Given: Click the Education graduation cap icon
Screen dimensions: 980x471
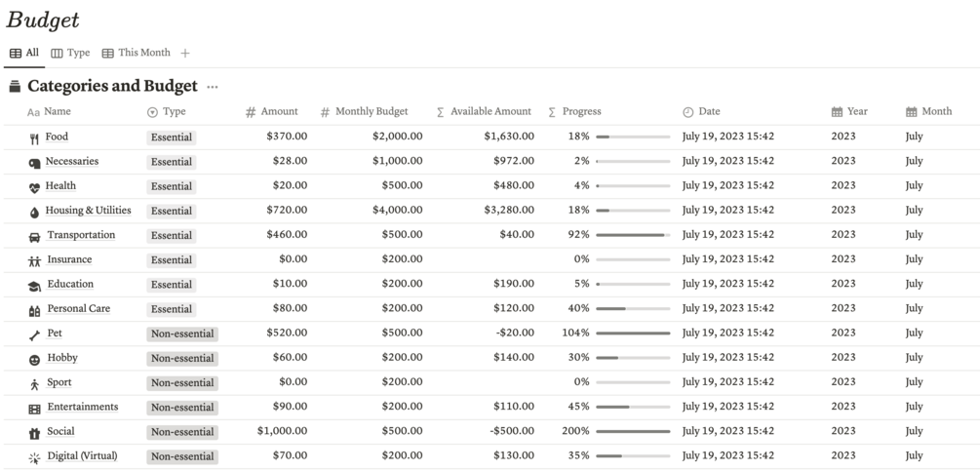Looking at the screenshot, I should (x=34, y=286).
